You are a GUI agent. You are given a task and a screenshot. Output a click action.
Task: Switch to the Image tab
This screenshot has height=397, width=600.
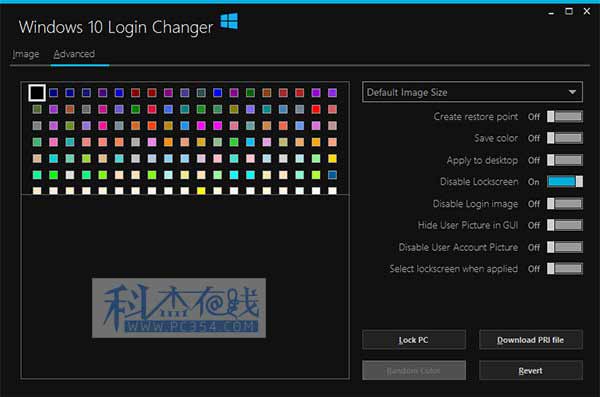(26, 54)
